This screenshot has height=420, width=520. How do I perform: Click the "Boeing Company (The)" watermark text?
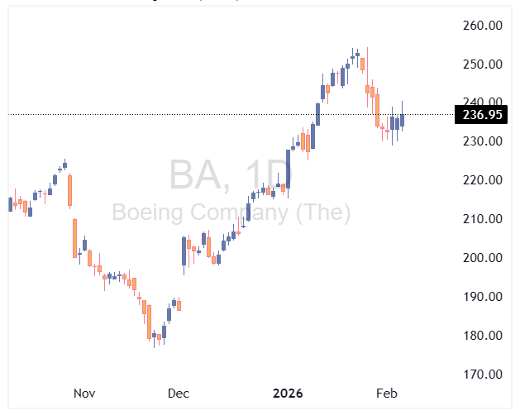[x=231, y=213]
